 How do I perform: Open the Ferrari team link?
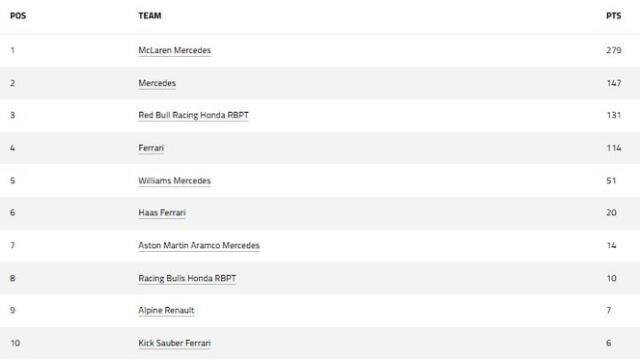[151, 148]
